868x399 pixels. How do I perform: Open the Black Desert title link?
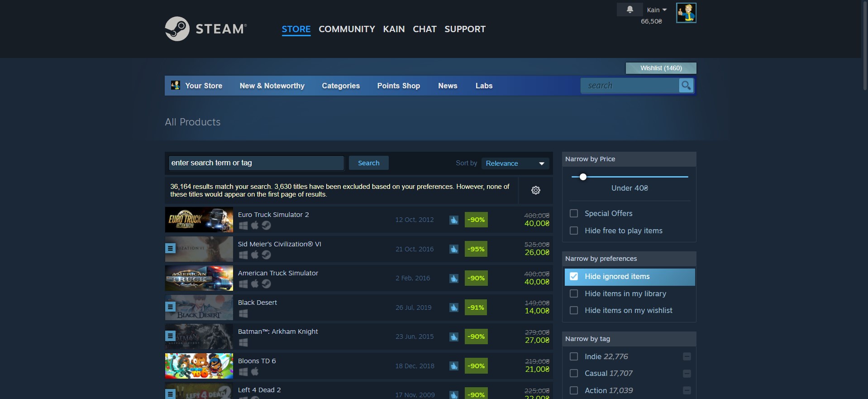(258, 303)
